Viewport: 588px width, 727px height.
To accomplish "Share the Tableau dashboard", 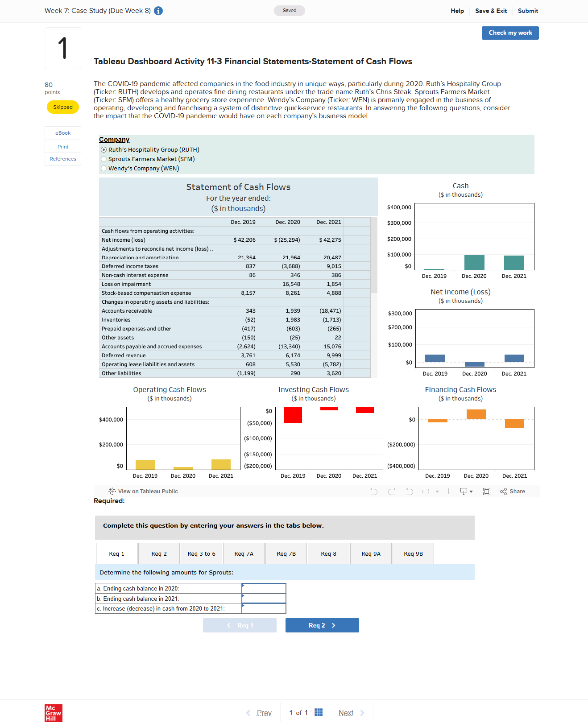I will (x=513, y=492).
